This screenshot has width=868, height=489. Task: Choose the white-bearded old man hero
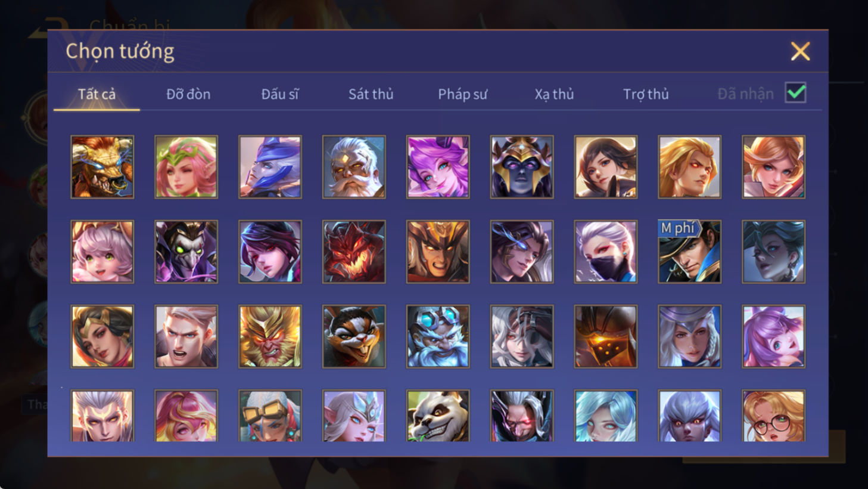click(x=354, y=167)
